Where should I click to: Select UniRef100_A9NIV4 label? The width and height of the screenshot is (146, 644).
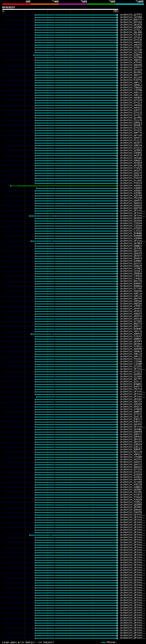(131, 145)
